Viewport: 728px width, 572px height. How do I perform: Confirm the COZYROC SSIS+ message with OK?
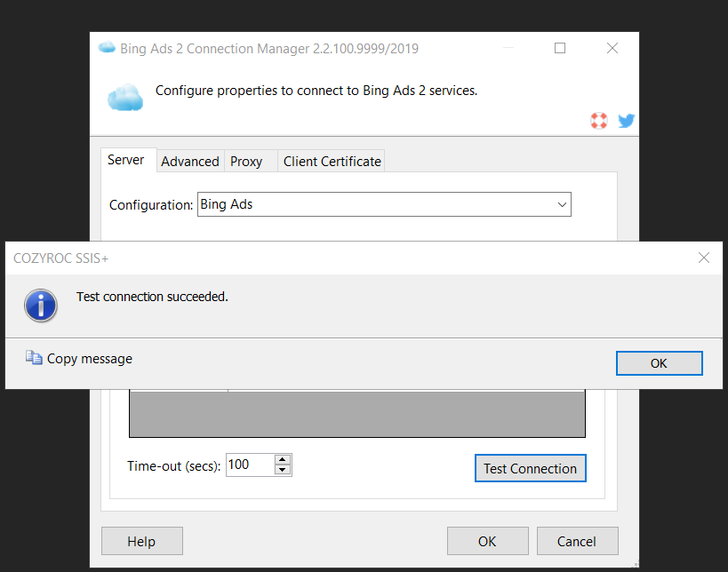pyautogui.click(x=660, y=363)
